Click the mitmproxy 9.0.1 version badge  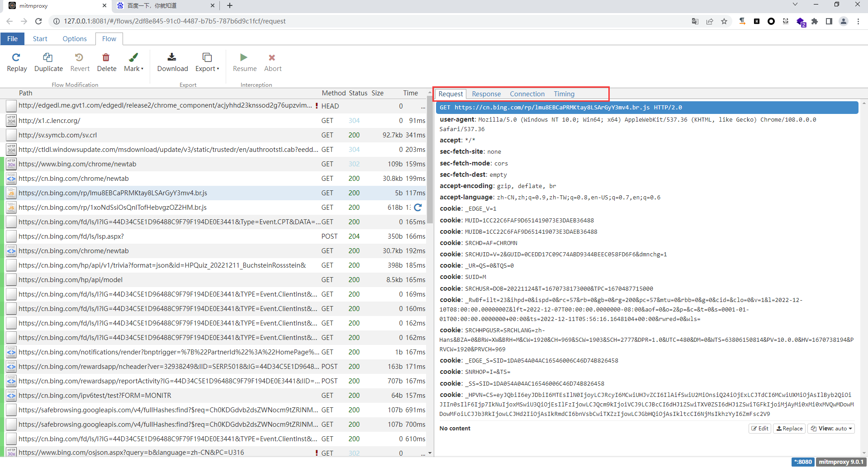tap(841, 462)
